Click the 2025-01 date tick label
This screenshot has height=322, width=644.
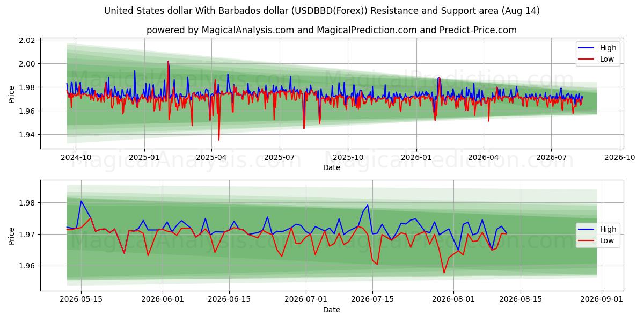(144, 157)
